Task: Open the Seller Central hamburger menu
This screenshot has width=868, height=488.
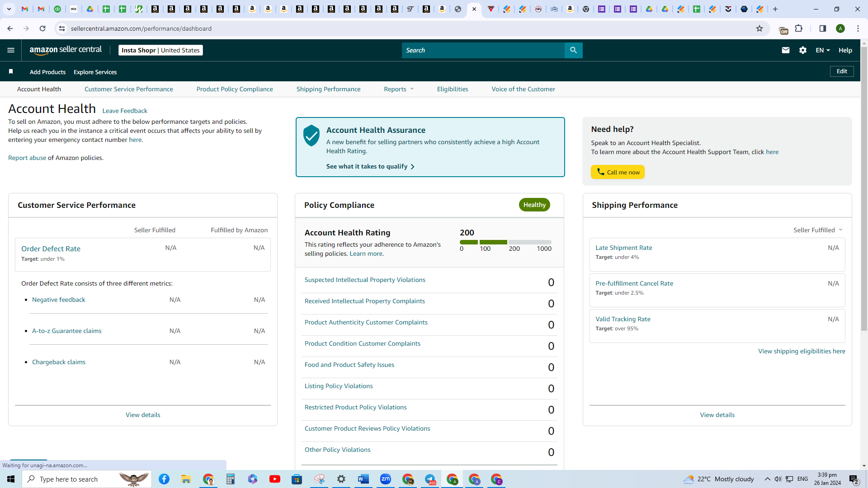Action: point(11,50)
